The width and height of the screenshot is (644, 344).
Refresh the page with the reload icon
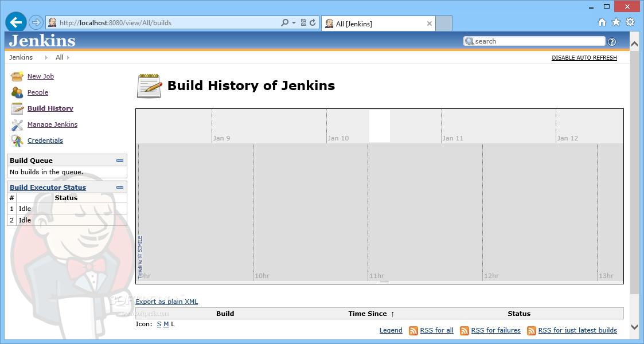point(313,22)
